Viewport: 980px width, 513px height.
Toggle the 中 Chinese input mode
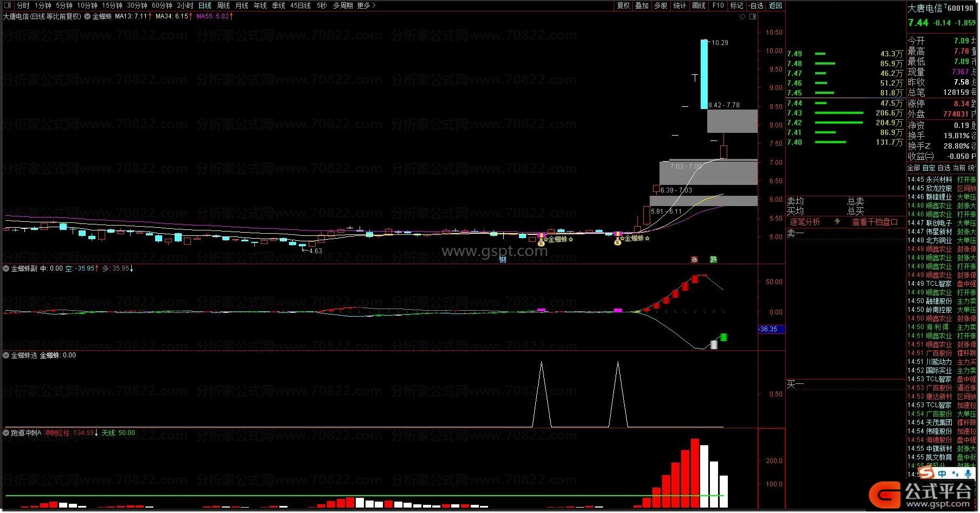pyautogui.click(x=943, y=474)
